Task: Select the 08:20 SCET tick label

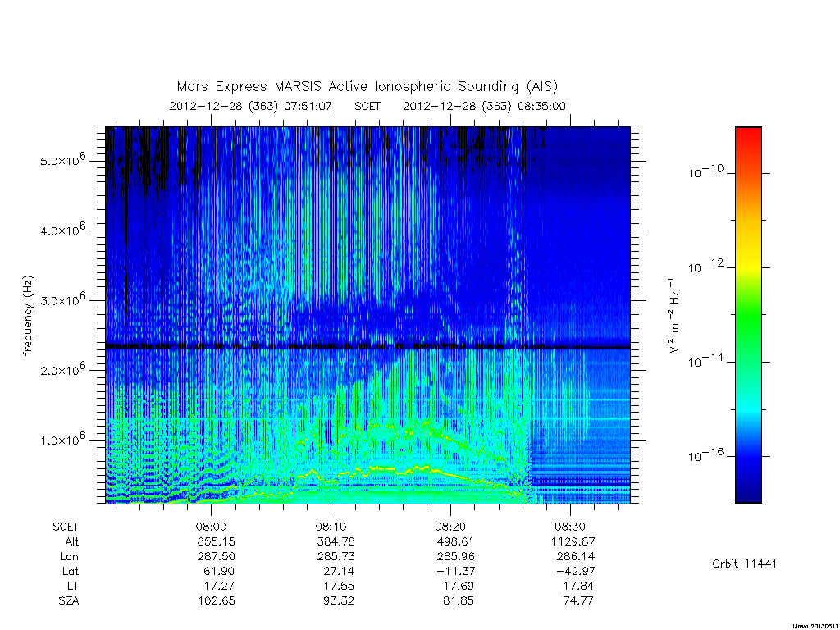Action: pyautogui.click(x=450, y=527)
